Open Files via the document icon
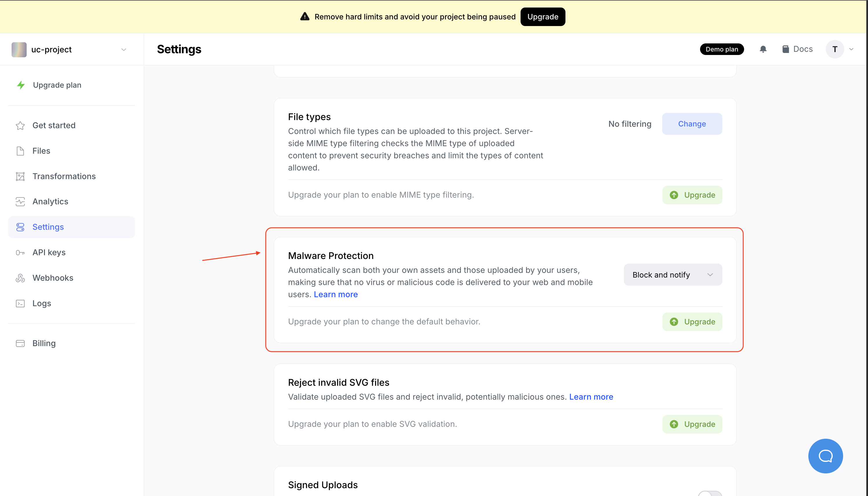This screenshot has width=868, height=496. pyautogui.click(x=21, y=150)
